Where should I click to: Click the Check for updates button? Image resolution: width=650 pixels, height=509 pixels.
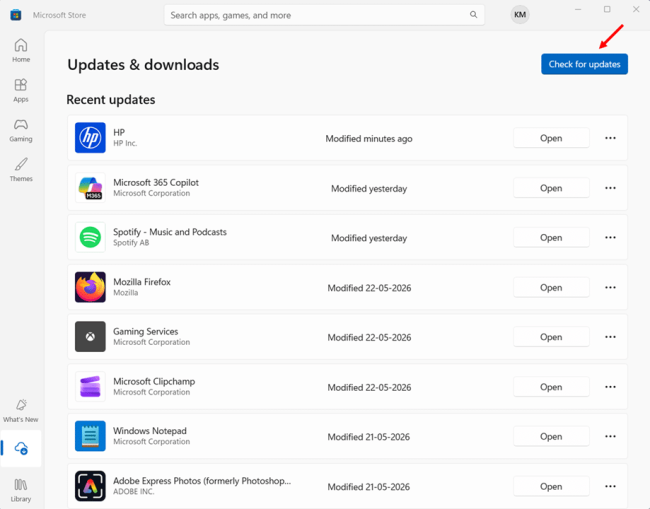(584, 64)
